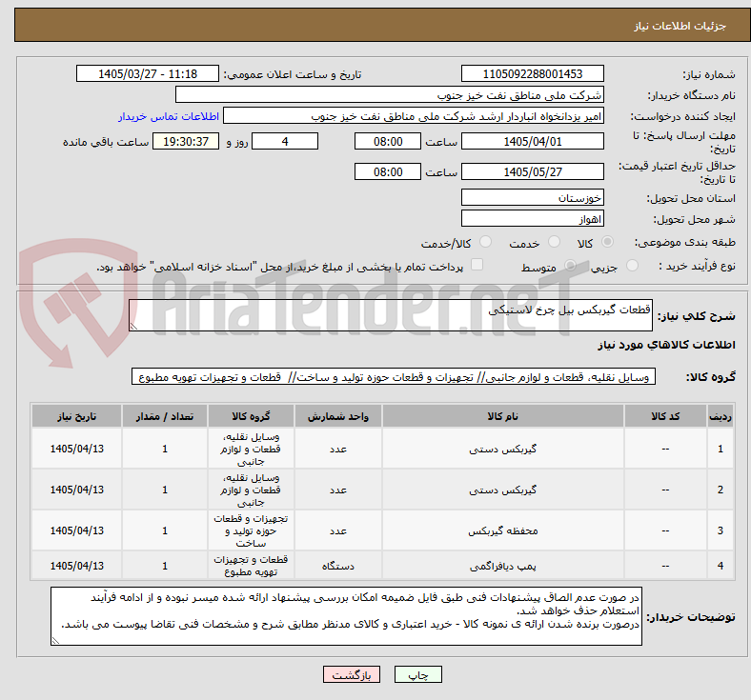Click the price validity date 1405/05/27
This screenshot has width=751, height=700.
[532, 171]
